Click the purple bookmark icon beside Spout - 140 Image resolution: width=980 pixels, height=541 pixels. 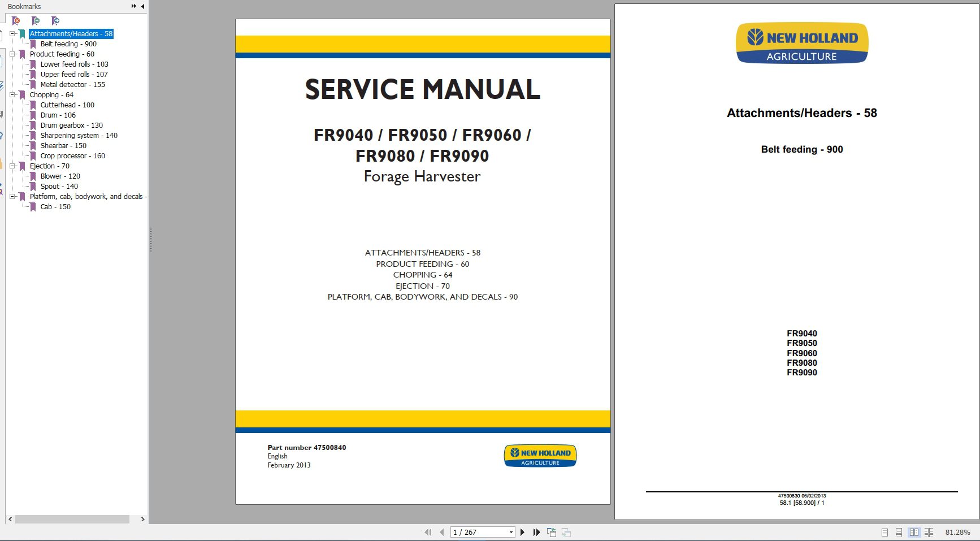[33, 187]
